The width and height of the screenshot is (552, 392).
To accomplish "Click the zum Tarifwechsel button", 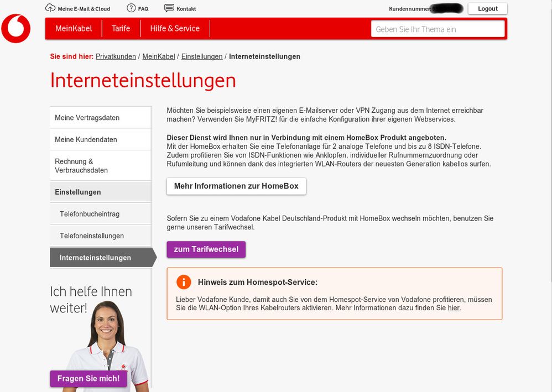I will click(206, 249).
